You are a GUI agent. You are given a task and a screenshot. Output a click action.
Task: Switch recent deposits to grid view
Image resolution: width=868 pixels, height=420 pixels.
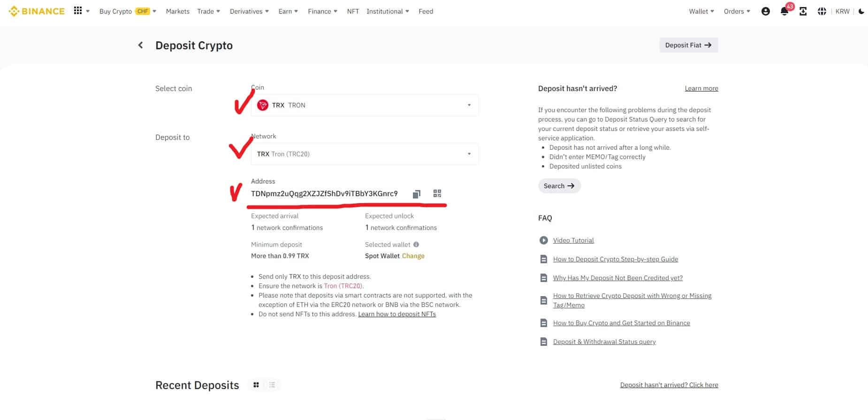click(x=256, y=385)
